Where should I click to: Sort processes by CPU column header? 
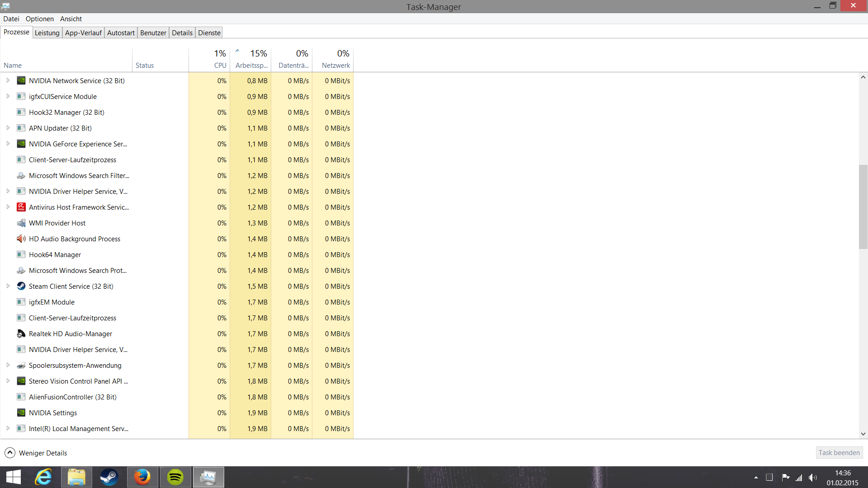[220, 65]
